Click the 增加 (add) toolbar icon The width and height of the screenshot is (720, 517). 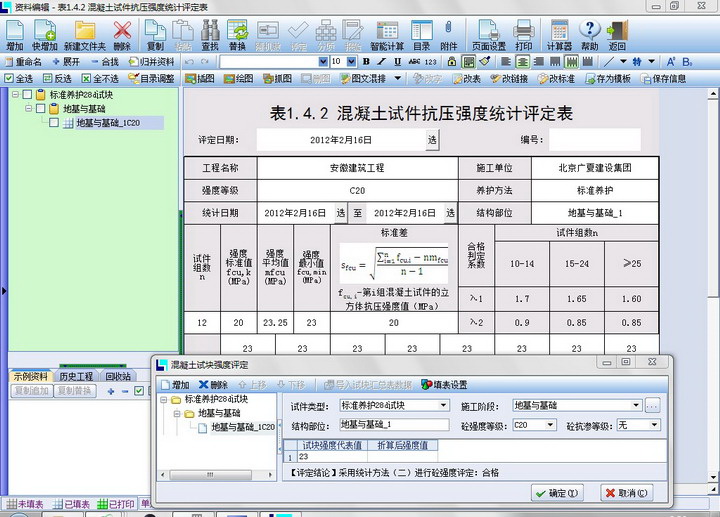tap(15, 35)
